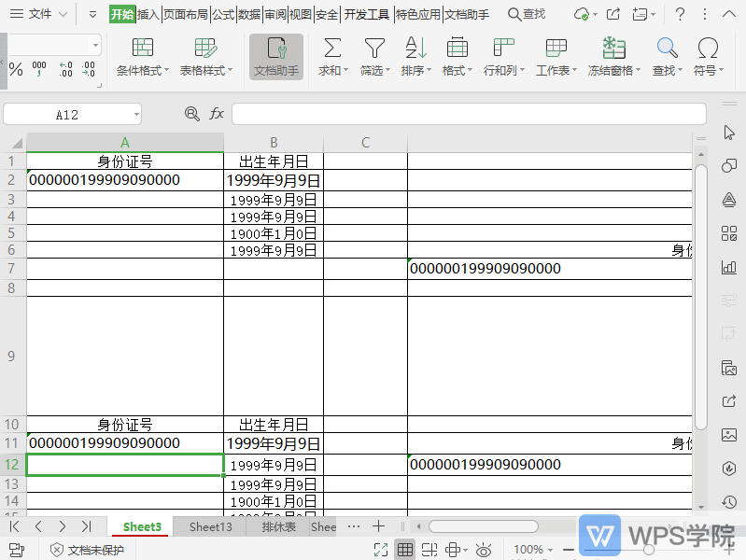
Task: Click the 符号 (Symbol) omega icon
Action: (x=708, y=49)
